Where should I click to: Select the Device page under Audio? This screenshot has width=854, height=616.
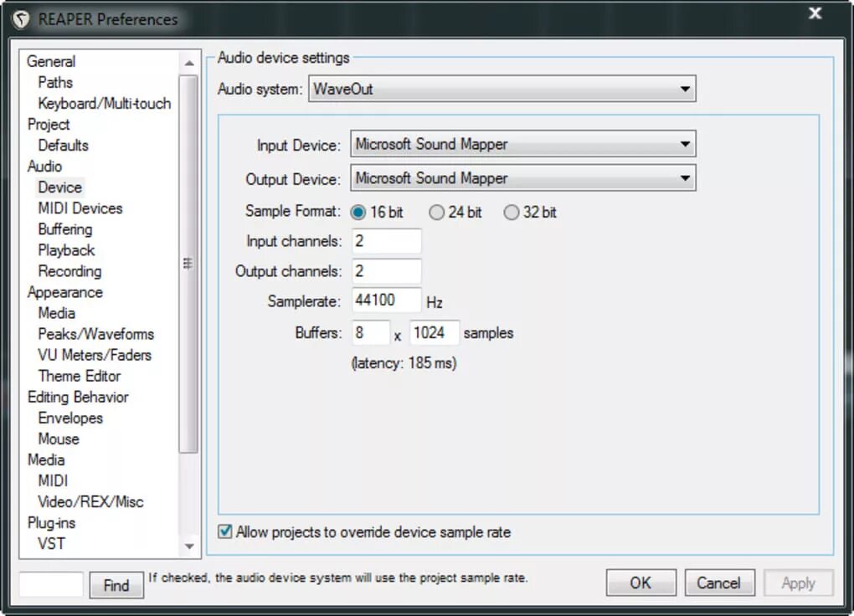click(60, 187)
